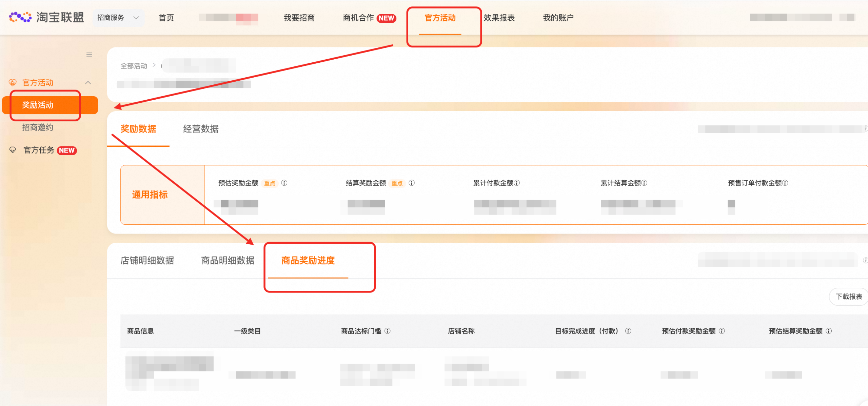868x406 pixels.
Task: Collapse the 官方活动 sidebar section
Action: click(x=88, y=82)
